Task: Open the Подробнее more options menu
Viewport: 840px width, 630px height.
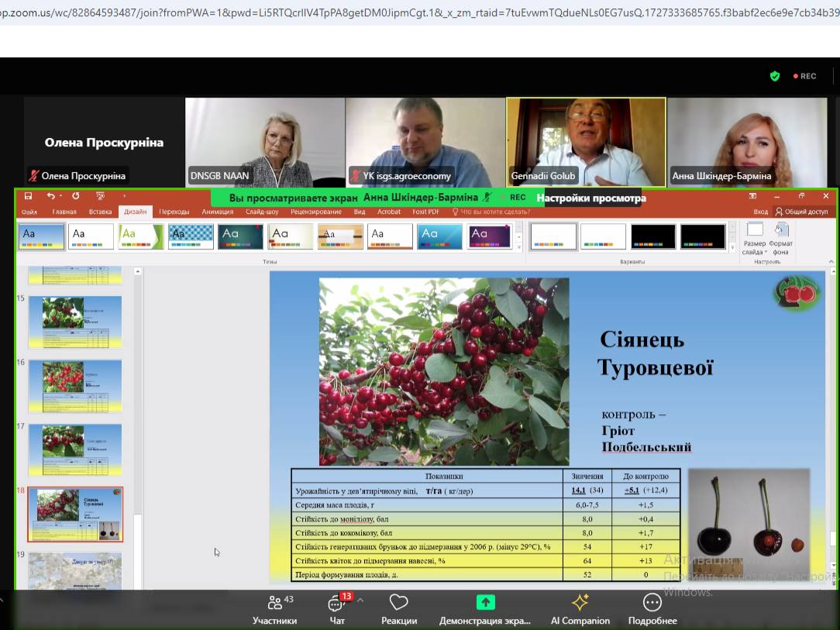Action: [x=652, y=610]
